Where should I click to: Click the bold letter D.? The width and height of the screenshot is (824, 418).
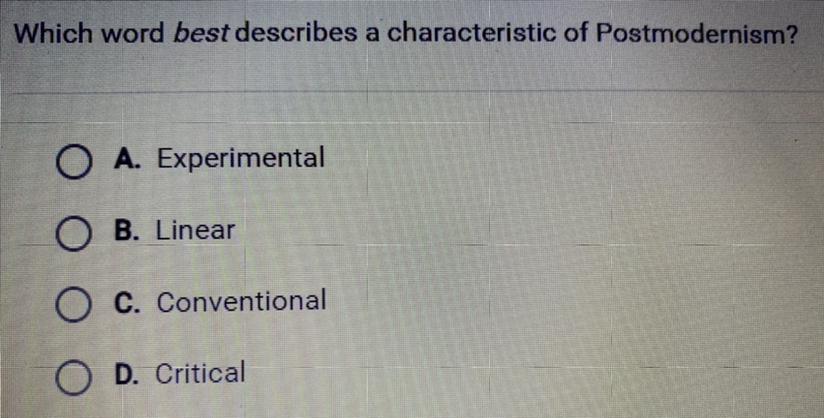125,373
